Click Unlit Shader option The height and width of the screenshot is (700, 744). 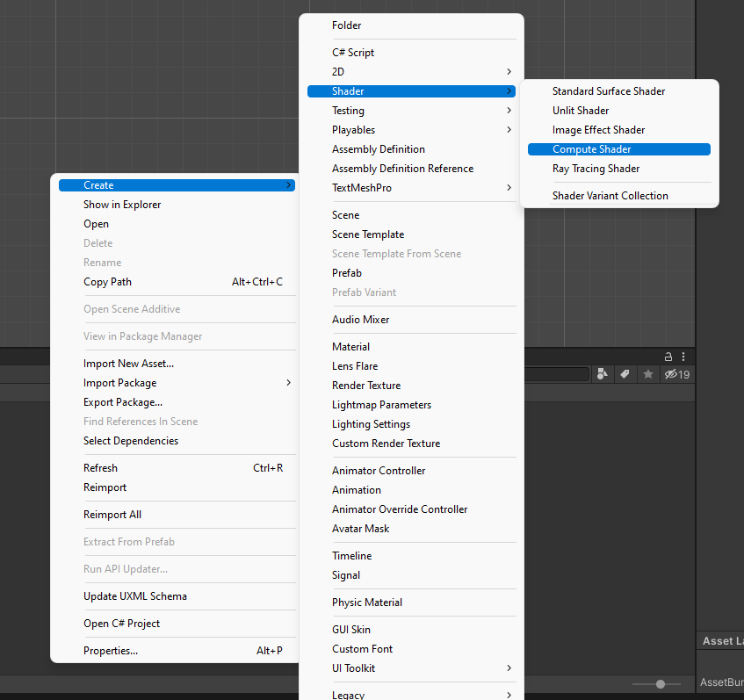tap(581, 111)
